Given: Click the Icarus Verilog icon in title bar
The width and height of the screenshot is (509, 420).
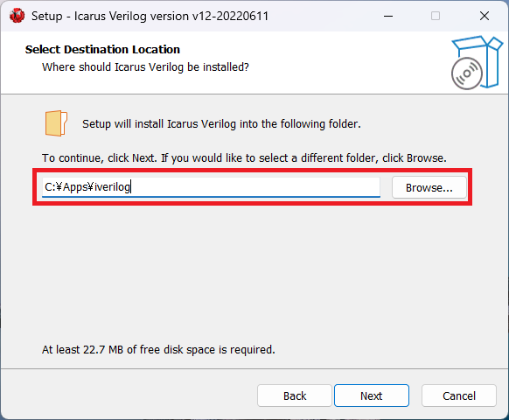Looking at the screenshot, I should 17,16.
